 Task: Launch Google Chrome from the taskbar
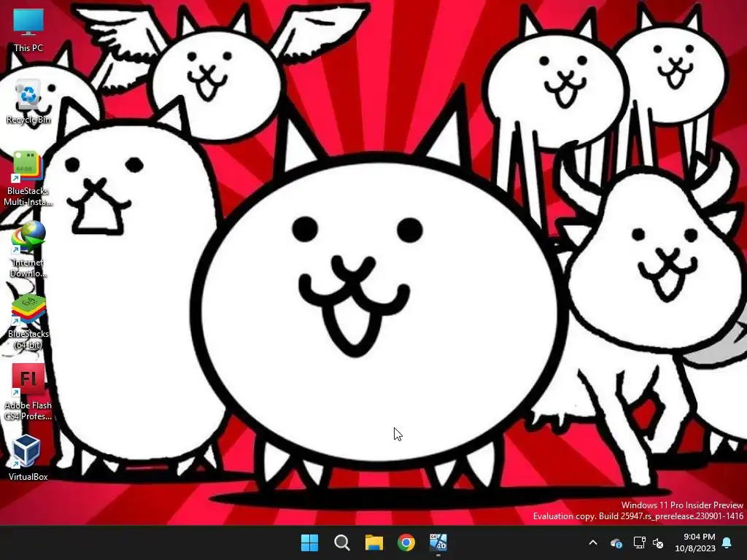click(x=406, y=542)
